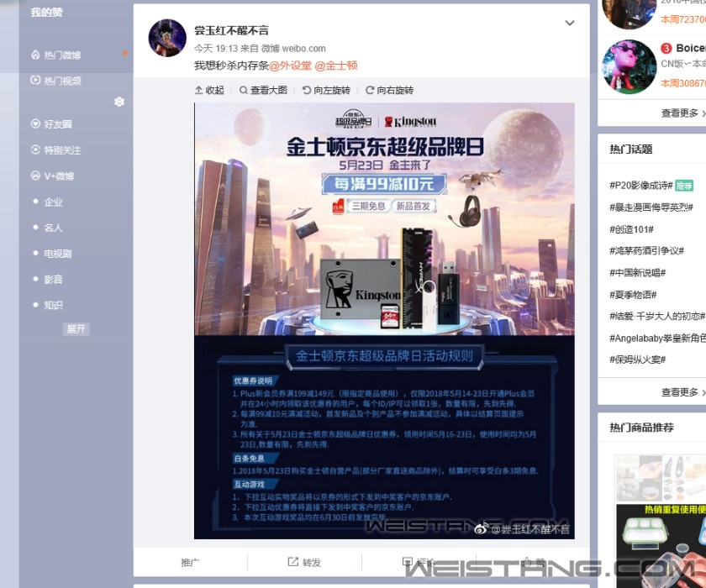The image size is (706, 588).
Task: Open 特别关注 feed
Action: click(x=62, y=150)
